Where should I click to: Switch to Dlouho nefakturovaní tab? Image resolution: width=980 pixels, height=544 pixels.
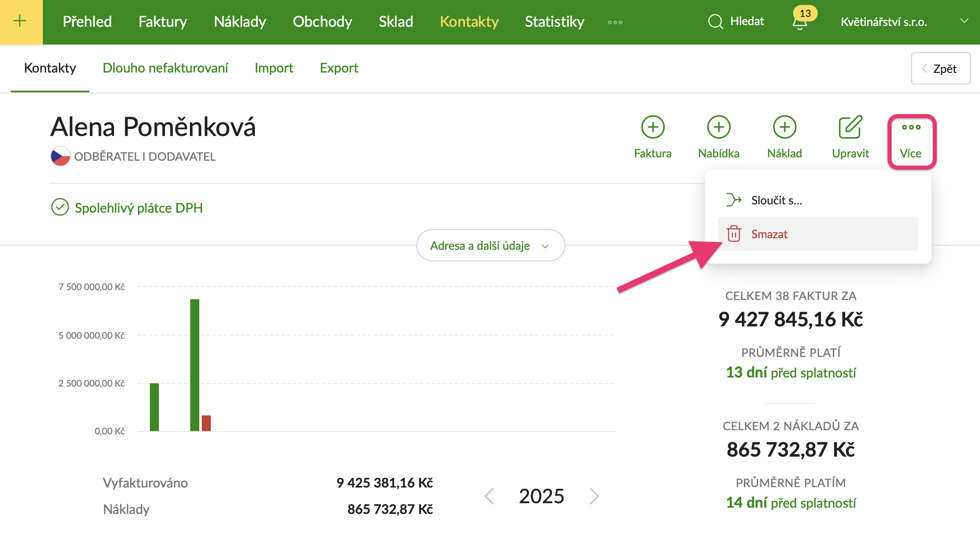(165, 68)
